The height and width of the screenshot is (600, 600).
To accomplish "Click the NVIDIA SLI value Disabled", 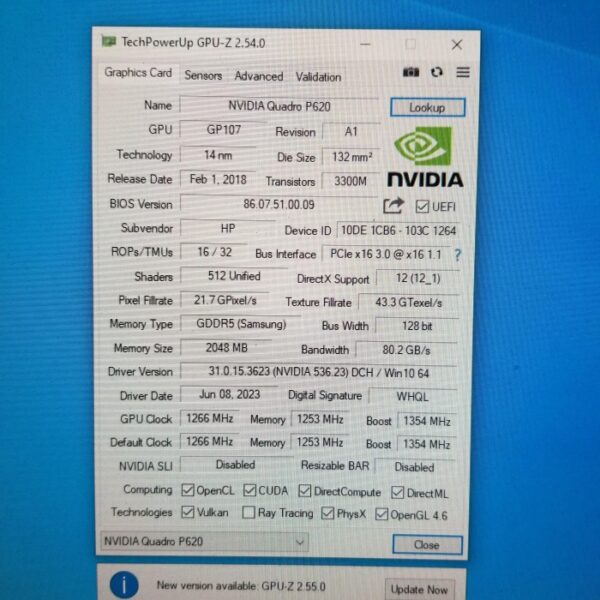I will point(235,465).
